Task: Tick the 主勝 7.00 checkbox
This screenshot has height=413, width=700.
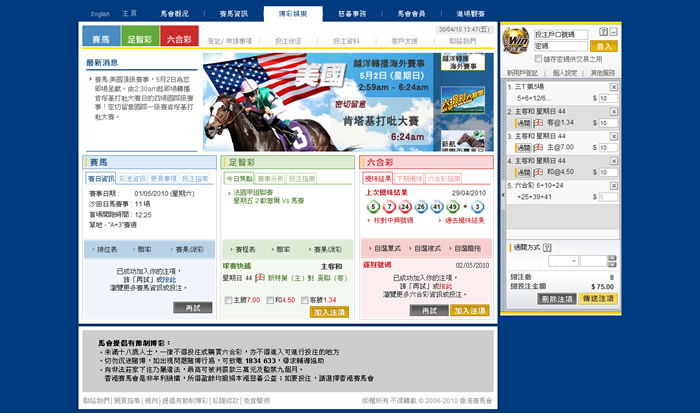Action: pos(229,300)
